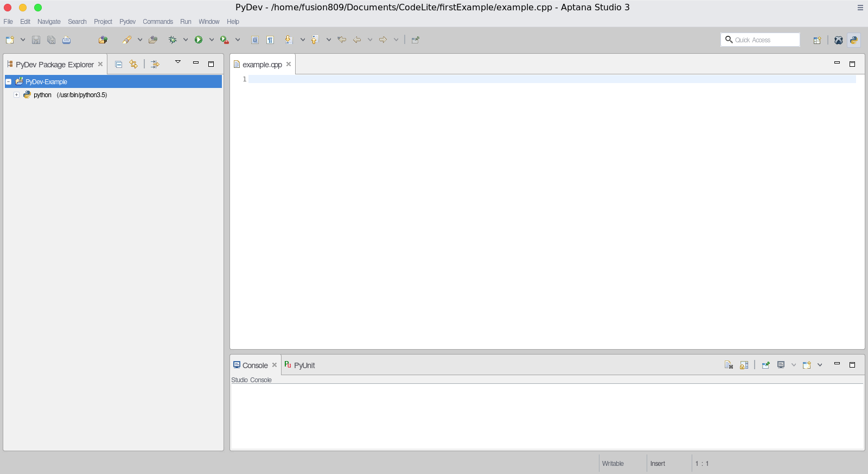Collapse the PyDev-Example project node

(x=9, y=81)
